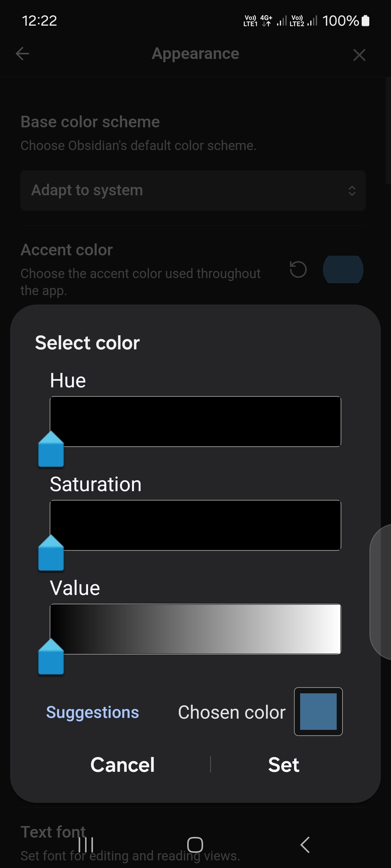The height and width of the screenshot is (868, 391).
Task: Tap the Android home navigation button
Action: pos(195,845)
